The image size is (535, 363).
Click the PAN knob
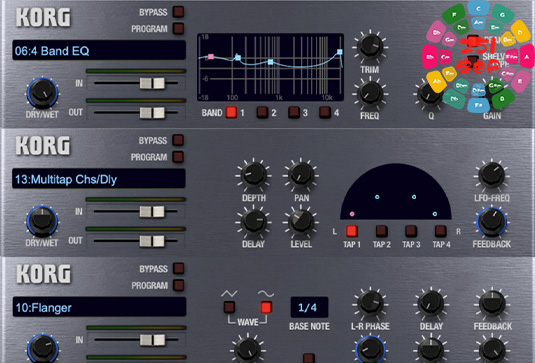[x=301, y=175]
